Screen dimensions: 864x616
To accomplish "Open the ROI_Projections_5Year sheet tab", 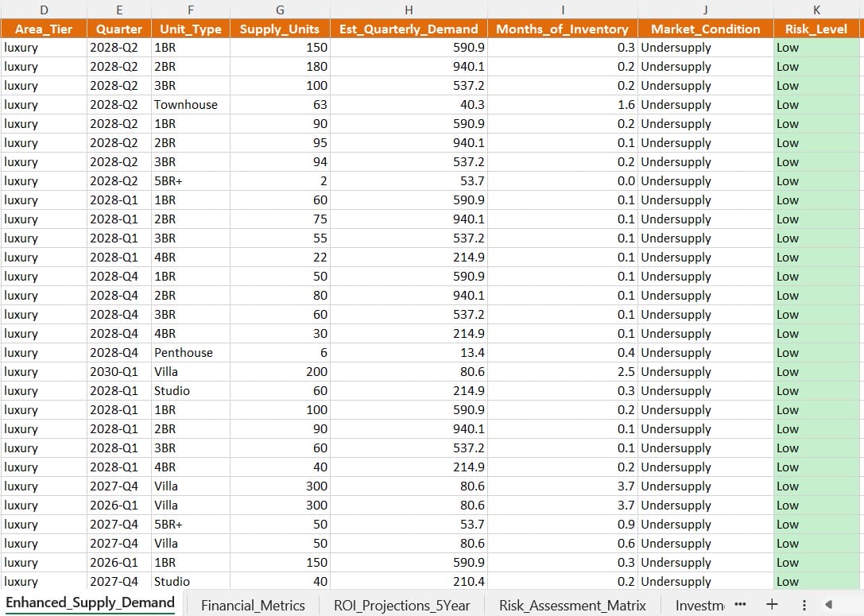I will [401, 605].
